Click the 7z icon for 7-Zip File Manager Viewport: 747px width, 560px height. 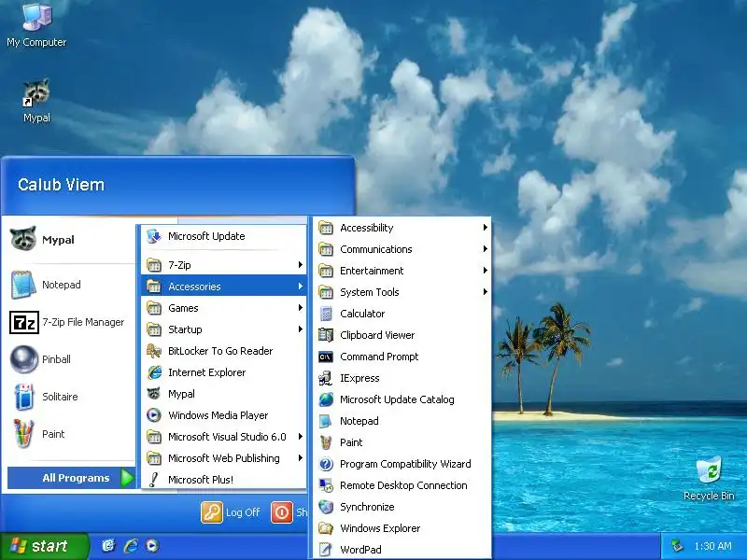(x=24, y=322)
